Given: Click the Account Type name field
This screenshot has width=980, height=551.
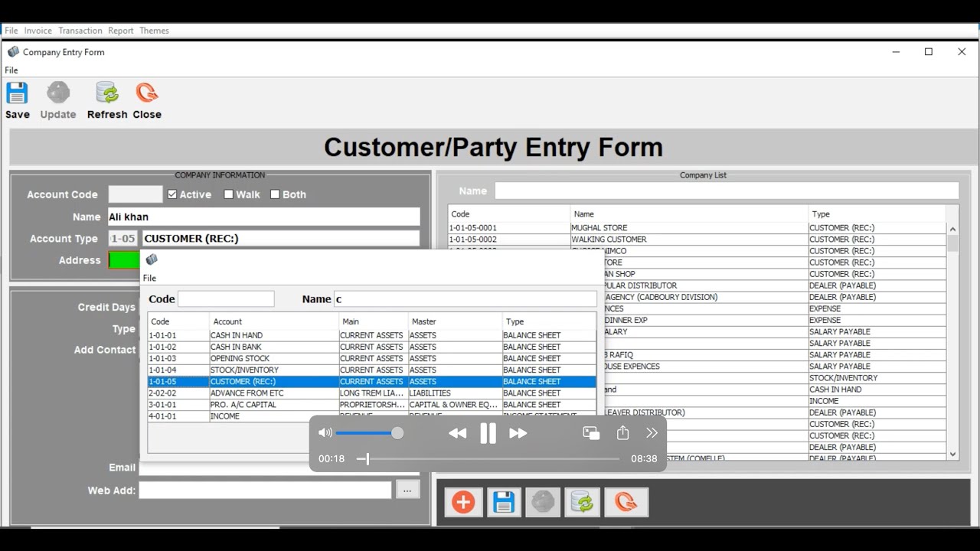Looking at the screenshot, I should (x=281, y=238).
